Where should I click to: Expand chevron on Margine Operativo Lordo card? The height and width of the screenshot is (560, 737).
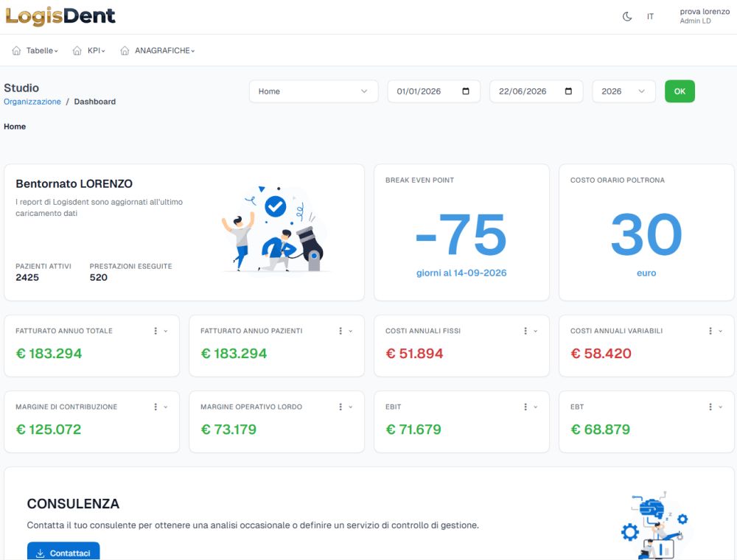click(x=351, y=407)
